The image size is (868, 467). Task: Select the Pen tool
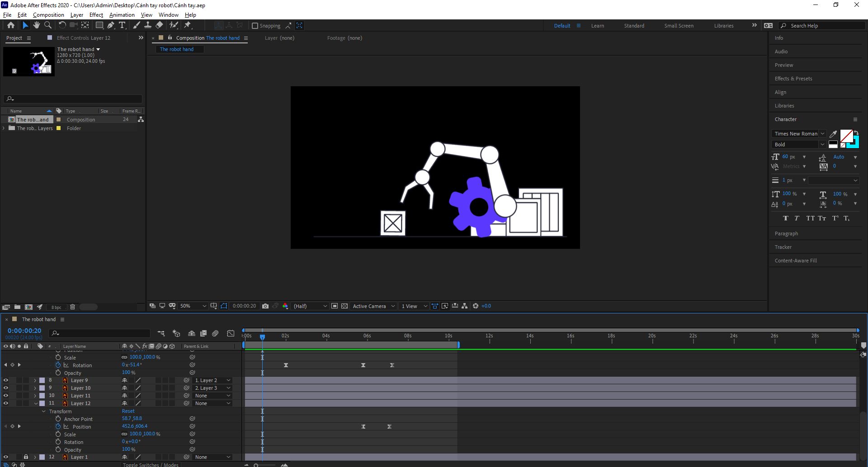(111, 25)
